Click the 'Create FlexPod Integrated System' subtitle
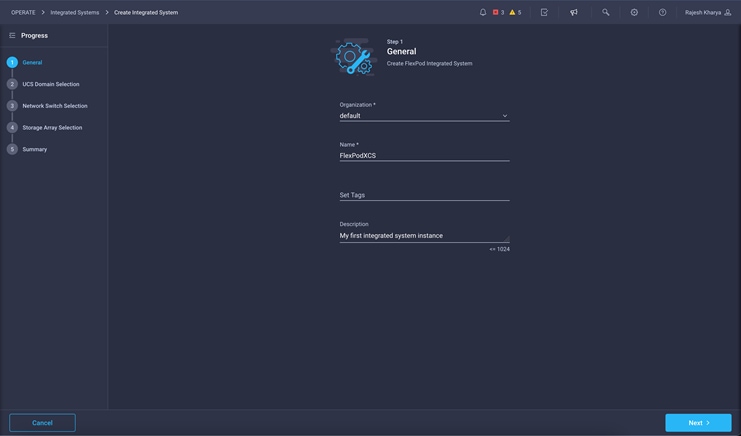This screenshot has height=436, width=741. point(430,63)
